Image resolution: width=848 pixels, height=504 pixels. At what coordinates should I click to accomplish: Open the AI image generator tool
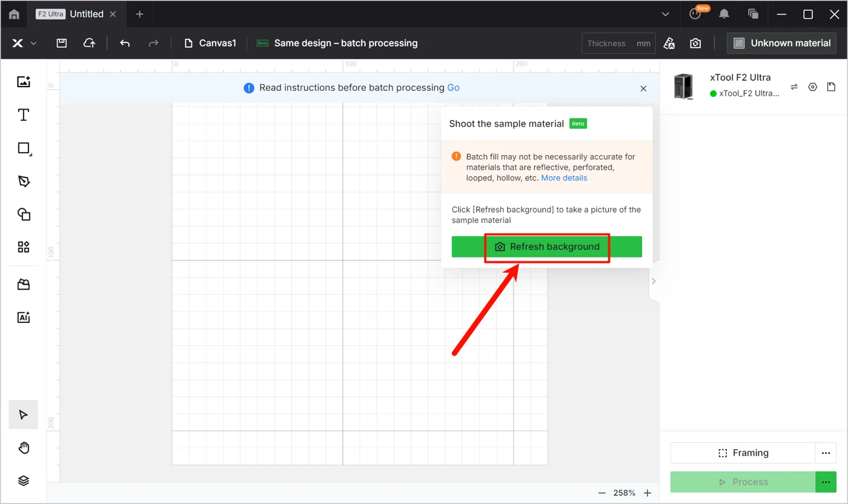click(24, 317)
